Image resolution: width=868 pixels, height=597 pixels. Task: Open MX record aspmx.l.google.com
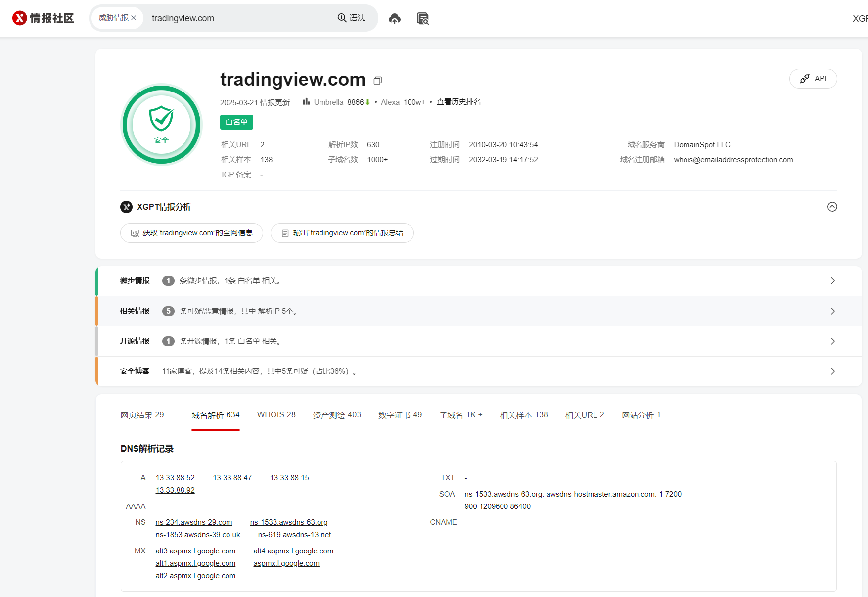point(286,563)
